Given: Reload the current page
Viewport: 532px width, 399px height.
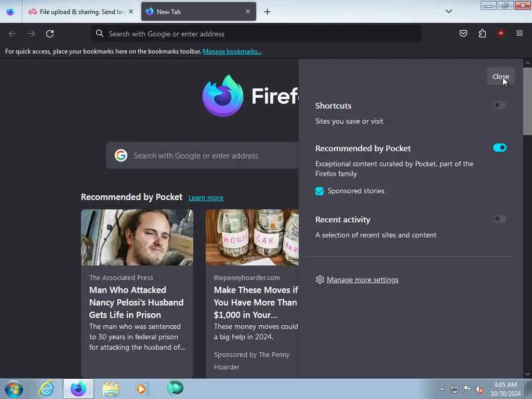Looking at the screenshot, I should tap(50, 34).
